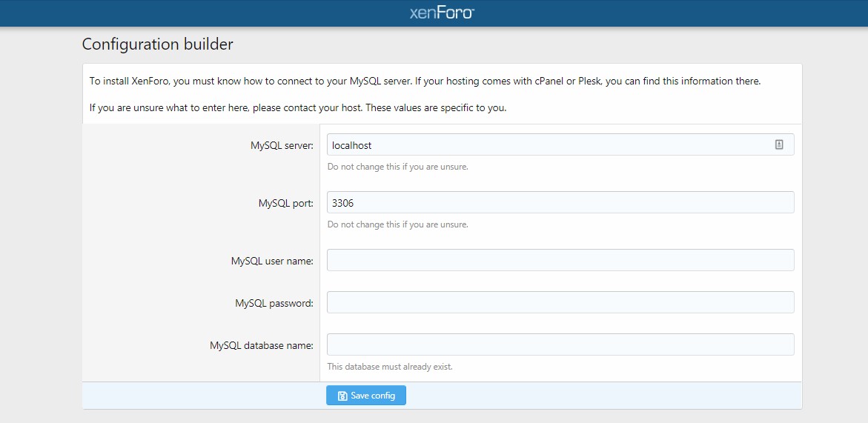Select the MySQL database name input box
Image resolution: width=868 pixels, height=423 pixels.
pyautogui.click(x=560, y=344)
